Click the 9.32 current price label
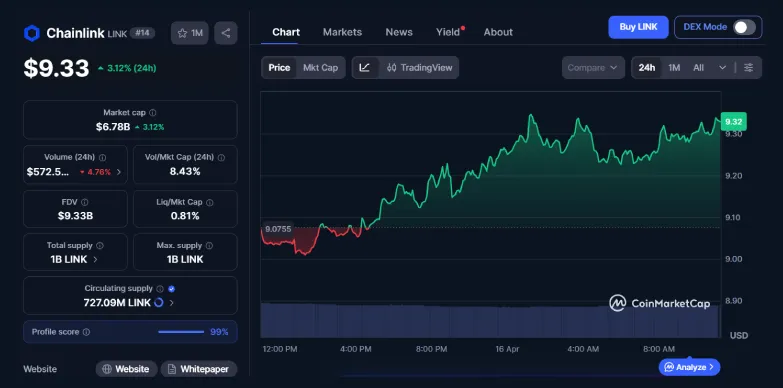Viewport: 783px width, 388px height. pos(734,121)
